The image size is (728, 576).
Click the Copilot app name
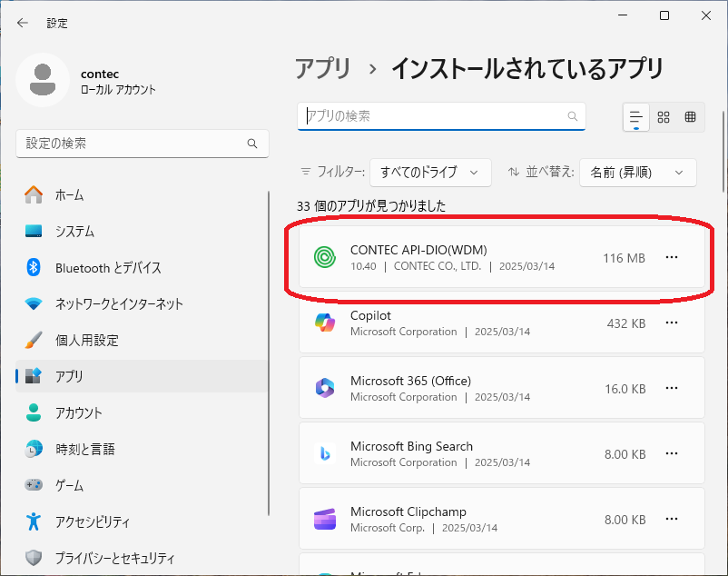pyautogui.click(x=370, y=315)
